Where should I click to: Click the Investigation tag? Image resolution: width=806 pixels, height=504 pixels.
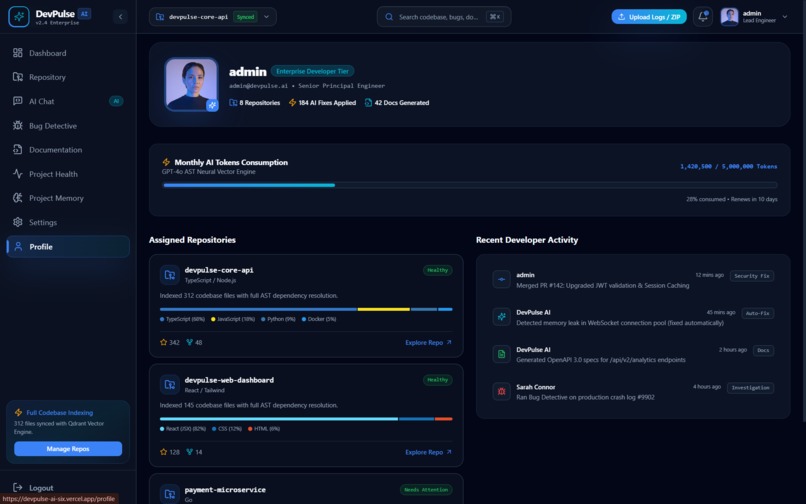pos(750,387)
